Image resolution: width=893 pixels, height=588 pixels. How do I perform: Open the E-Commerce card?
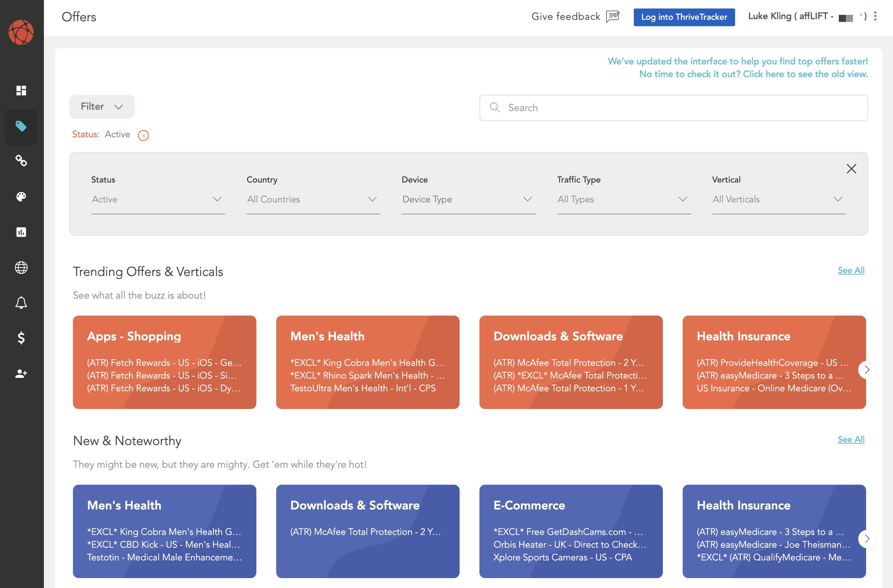coord(571,531)
